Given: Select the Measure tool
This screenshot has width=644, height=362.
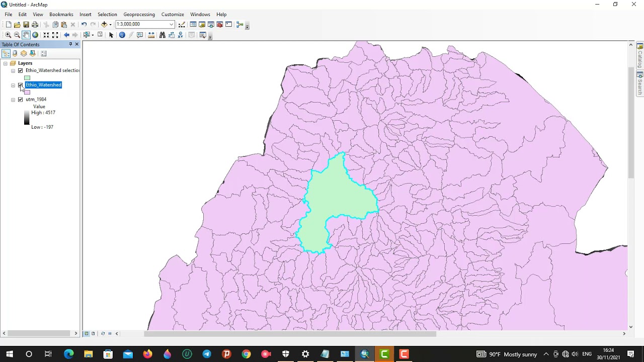Looking at the screenshot, I should [x=151, y=35].
